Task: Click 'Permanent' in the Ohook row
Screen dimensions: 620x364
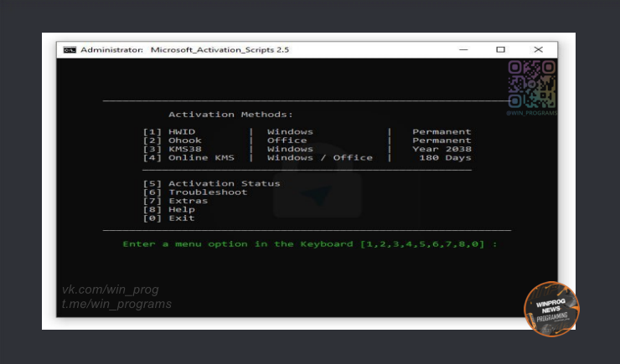Action: point(442,141)
